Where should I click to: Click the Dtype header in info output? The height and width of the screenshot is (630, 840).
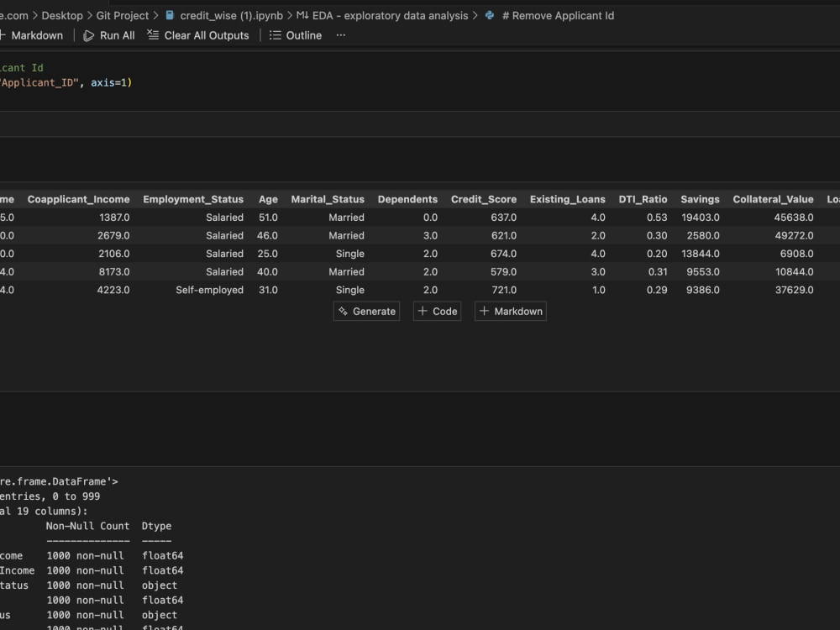[156, 526]
